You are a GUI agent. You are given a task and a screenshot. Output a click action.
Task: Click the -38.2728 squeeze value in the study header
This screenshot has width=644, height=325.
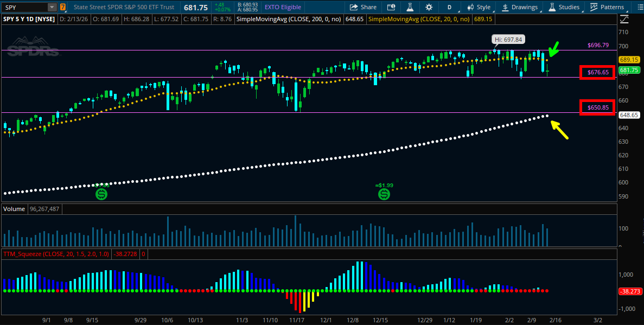pyautogui.click(x=125, y=254)
